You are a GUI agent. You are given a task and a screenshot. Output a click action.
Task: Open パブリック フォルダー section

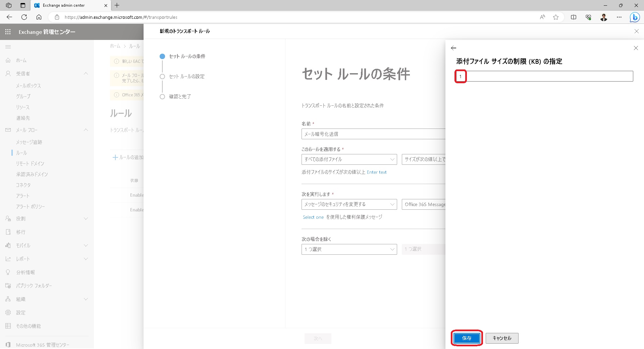[x=34, y=286]
